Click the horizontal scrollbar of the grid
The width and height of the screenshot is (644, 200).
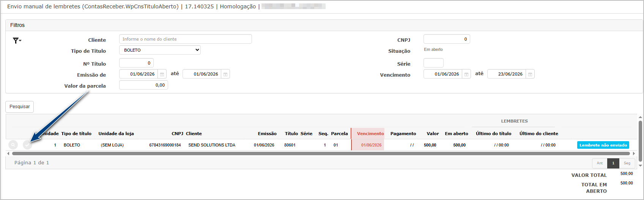pos(321,154)
